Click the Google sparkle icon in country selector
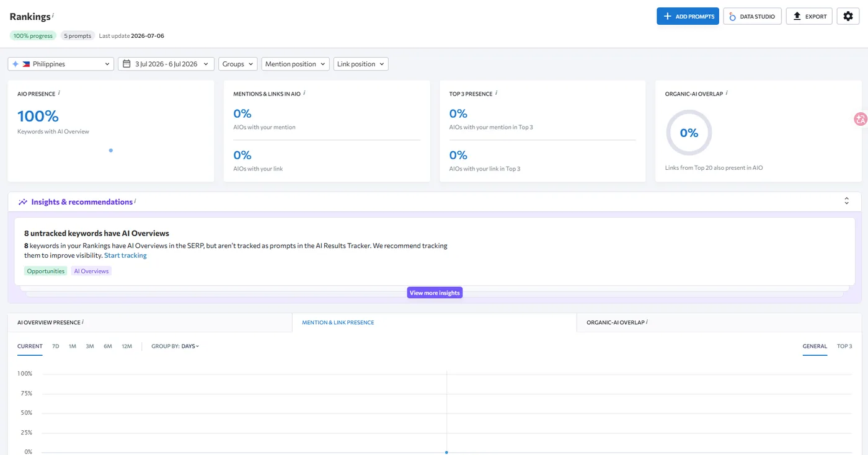This screenshot has width=868, height=455. pos(15,64)
